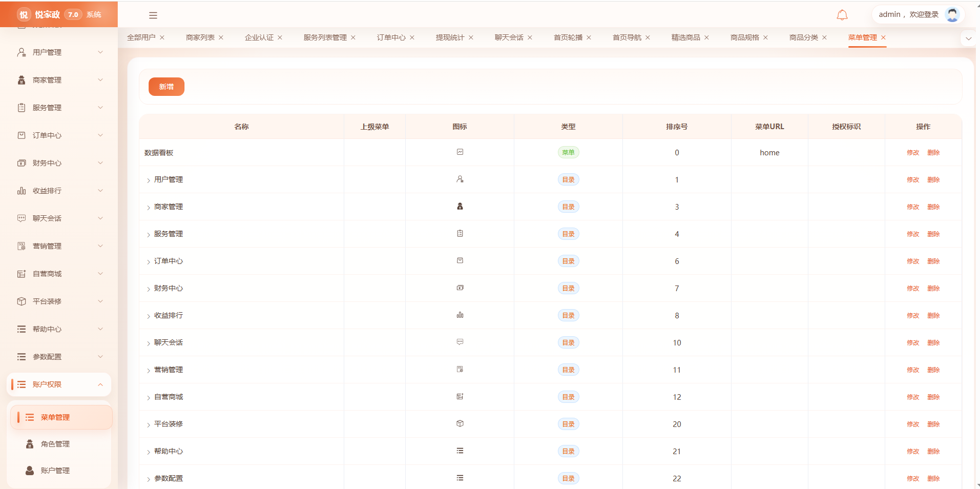Switch to the 首页轮播 tab
Image resolution: width=980 pixels, height=489 pixels.
(568, 37)
